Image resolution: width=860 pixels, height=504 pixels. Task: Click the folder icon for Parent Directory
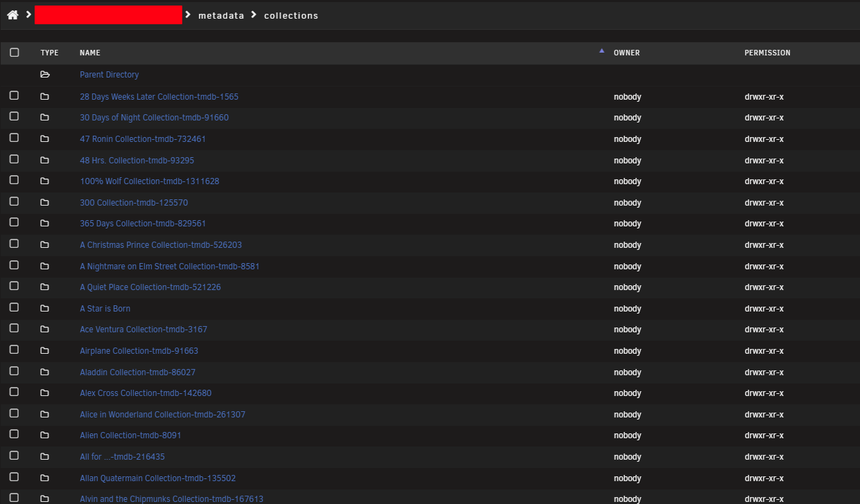point(45,75)
